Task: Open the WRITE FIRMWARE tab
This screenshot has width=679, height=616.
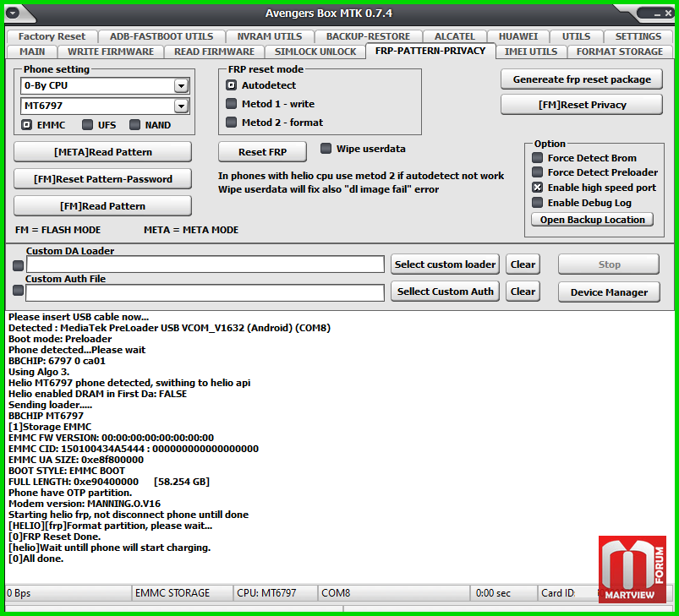Action: point(111,52)
